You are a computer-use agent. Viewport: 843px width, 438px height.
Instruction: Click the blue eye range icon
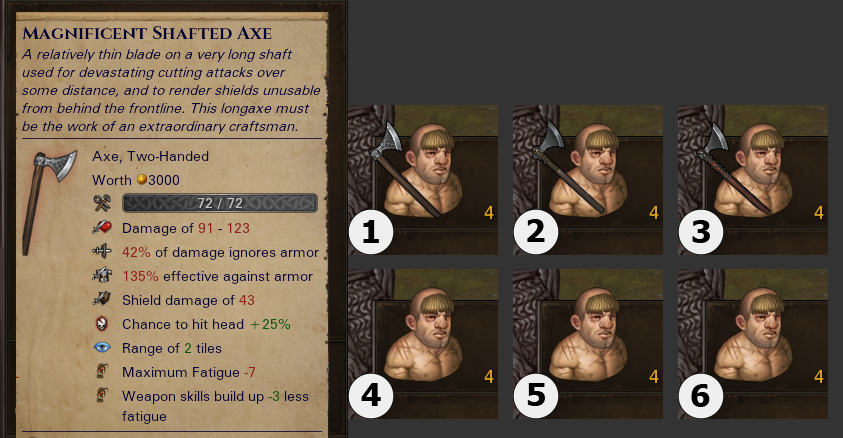click(102, 348)
